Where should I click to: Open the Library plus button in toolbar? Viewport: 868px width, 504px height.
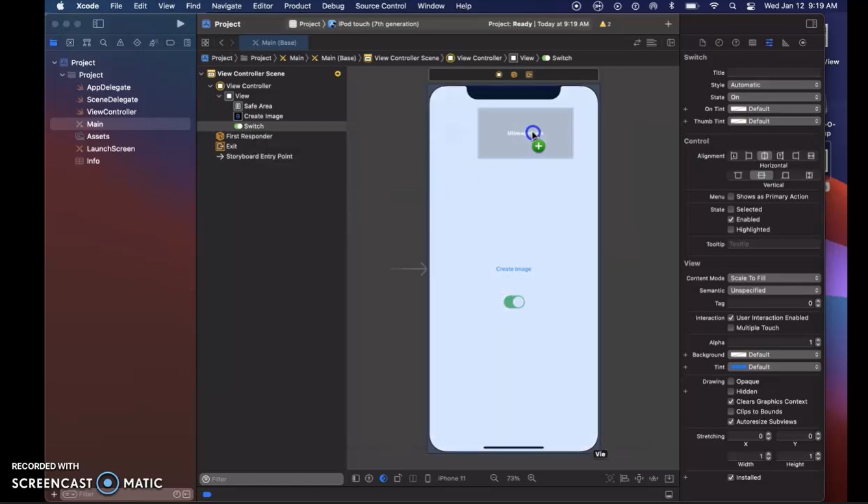[x=668, y=24]
